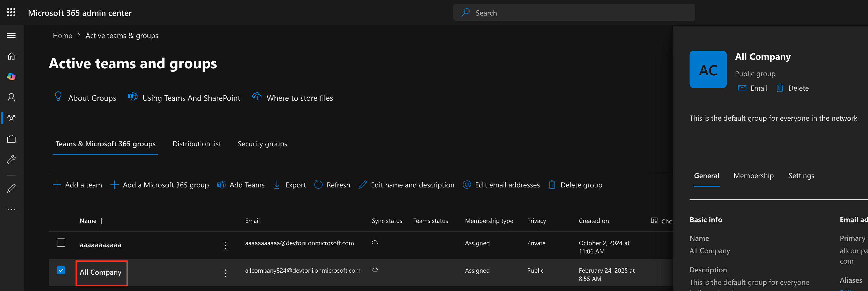
Task: Open Billing from the sidebar bag icon
Action: (11, 139)
